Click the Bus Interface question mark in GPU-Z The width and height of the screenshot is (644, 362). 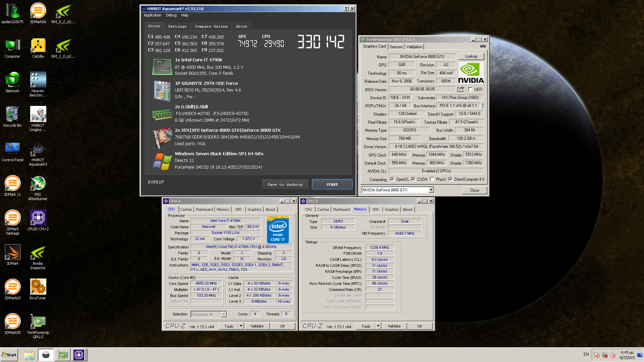pyautogui.click(x=482, y=106)
